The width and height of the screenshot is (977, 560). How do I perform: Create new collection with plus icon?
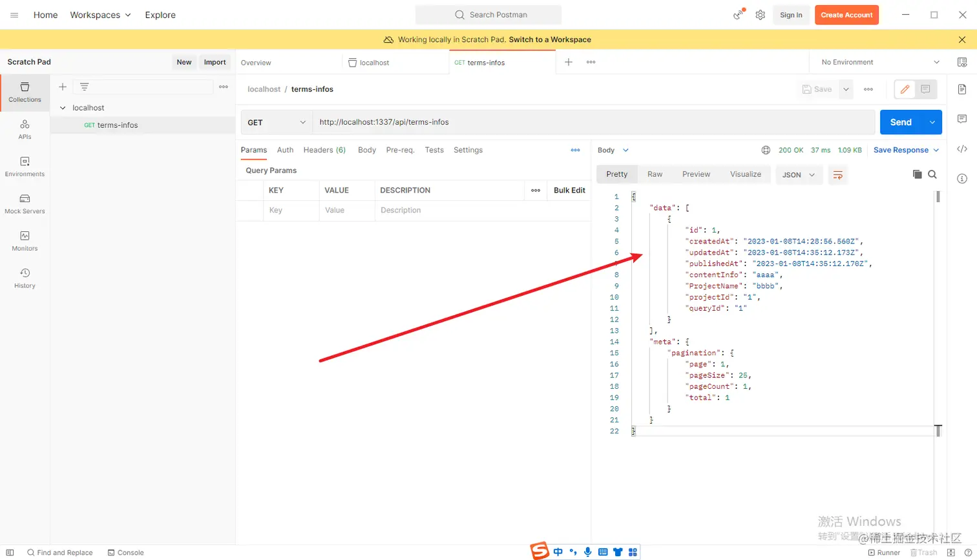63,87
